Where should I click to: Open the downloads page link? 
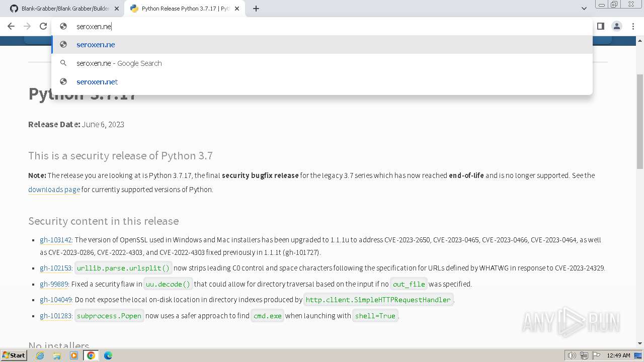(54, 190)
